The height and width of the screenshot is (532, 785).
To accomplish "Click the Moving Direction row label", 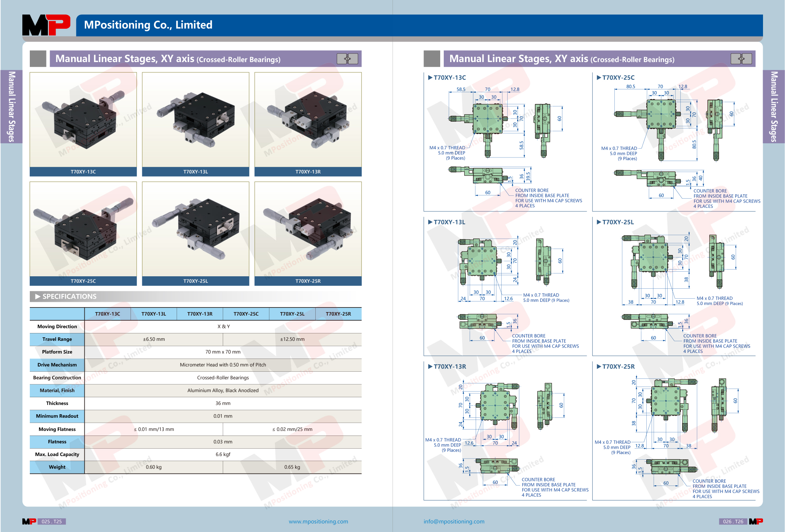I will [x=57, y=327].
